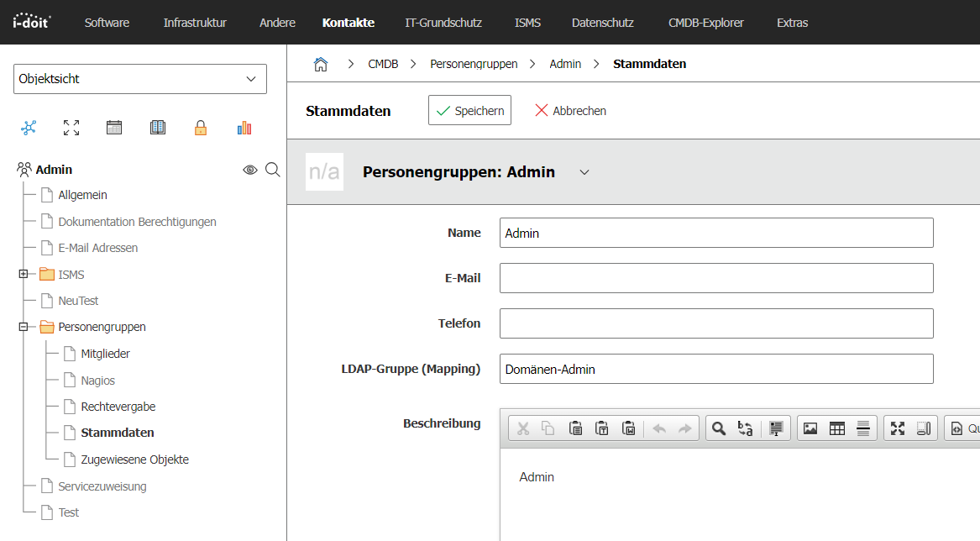Screen dimensions: 980x541
Task: Click the Select All icon in editor
Action: tap(776, 428)
